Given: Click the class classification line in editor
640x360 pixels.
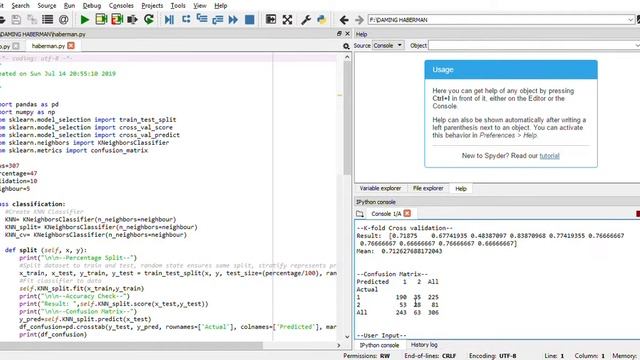Looking at the screenshot, I should coord(33,204).
